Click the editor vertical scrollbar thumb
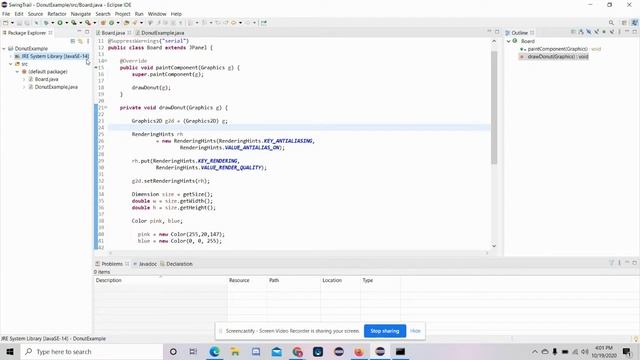Image resolution: width=640 pixels, height=360 pixels. point(494,107)
